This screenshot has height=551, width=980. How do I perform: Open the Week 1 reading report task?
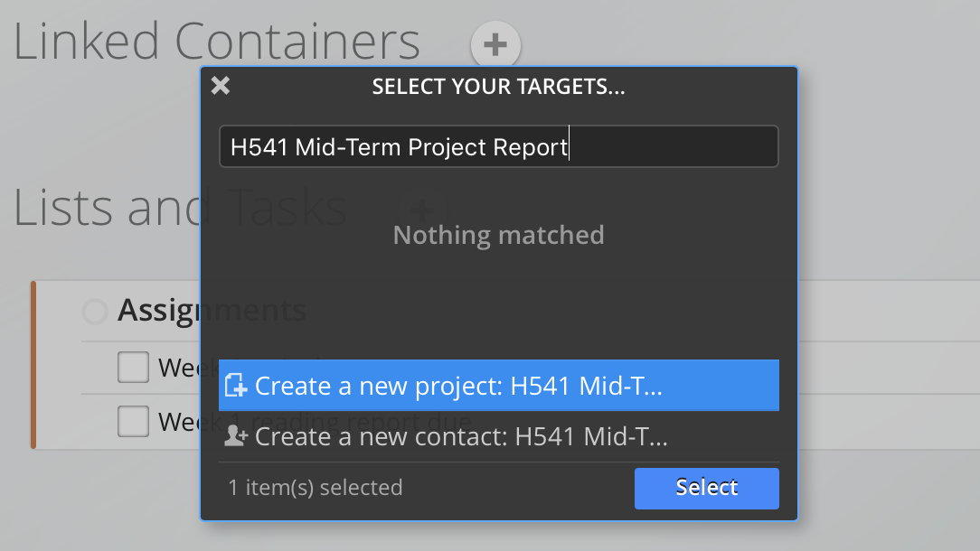[315, 422]
